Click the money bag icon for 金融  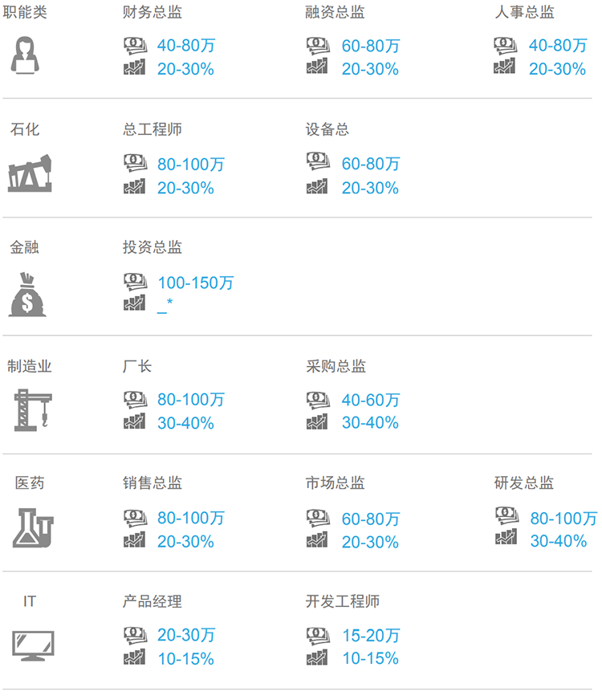[28, 295]
